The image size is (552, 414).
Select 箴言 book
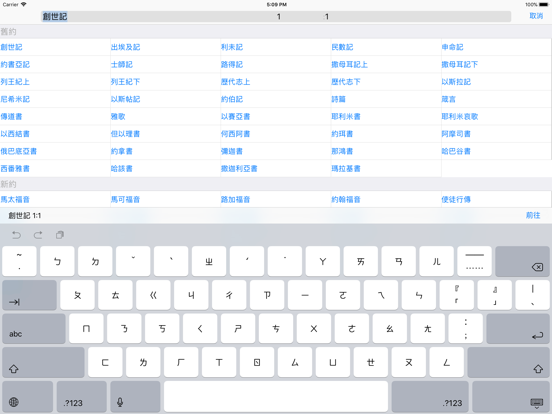pos(448,99)
